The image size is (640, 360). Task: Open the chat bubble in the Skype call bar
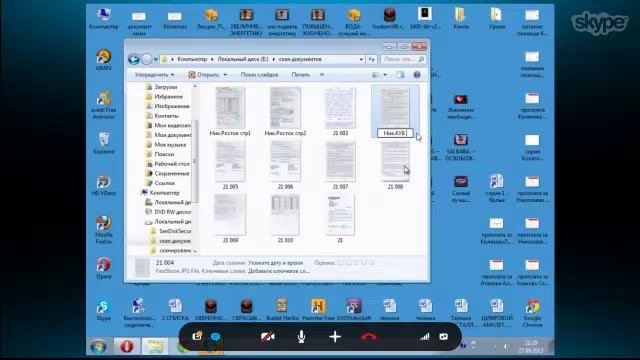(x=216, y=337)
